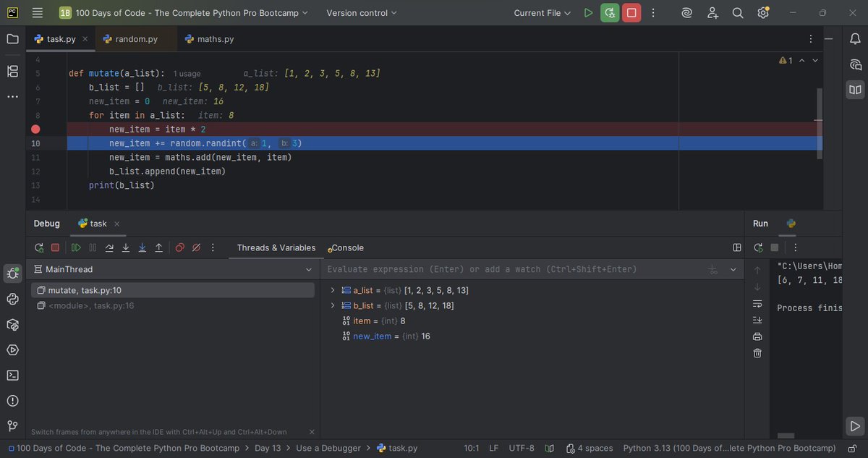
Task: Resume the program in the debugger
Action: point(76,247)
